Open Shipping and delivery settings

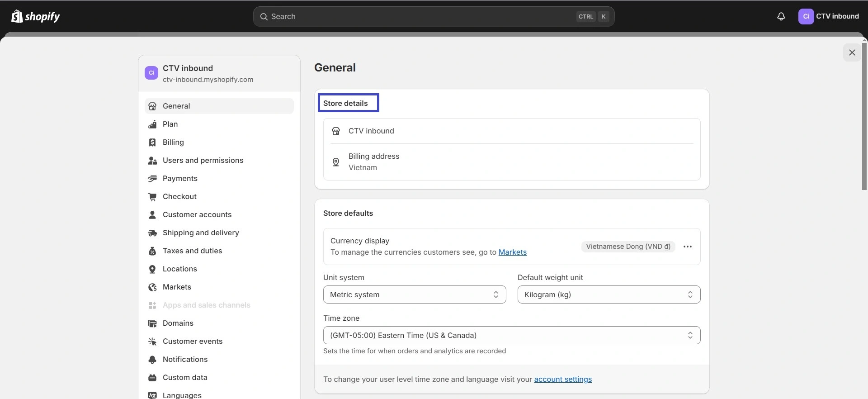click(x=219, y=233)
